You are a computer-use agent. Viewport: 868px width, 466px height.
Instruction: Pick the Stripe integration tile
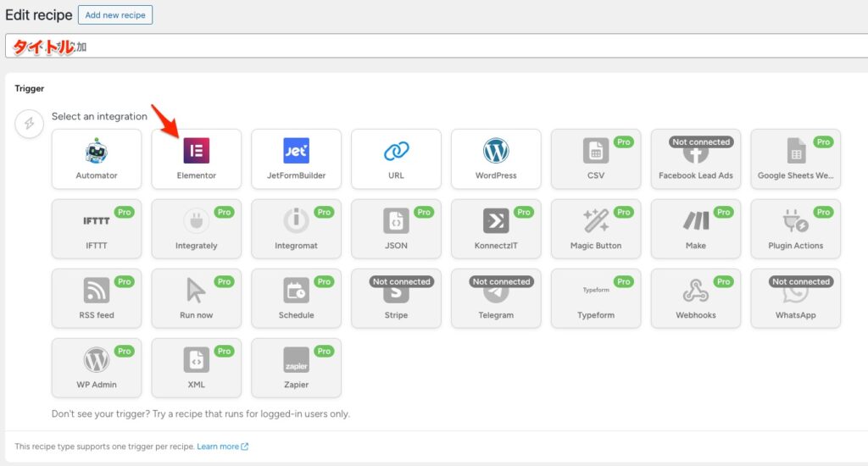pos(397,299)
